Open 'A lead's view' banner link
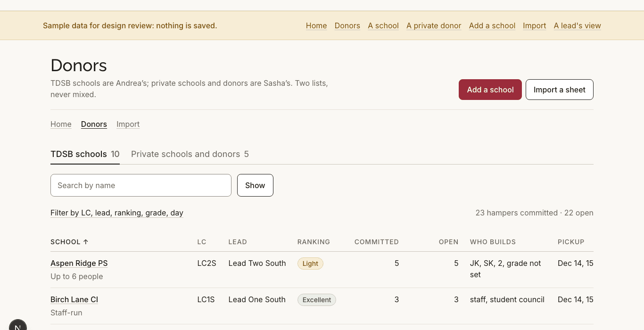This screenshot has height=330, width=644. [x=578, y=25]
